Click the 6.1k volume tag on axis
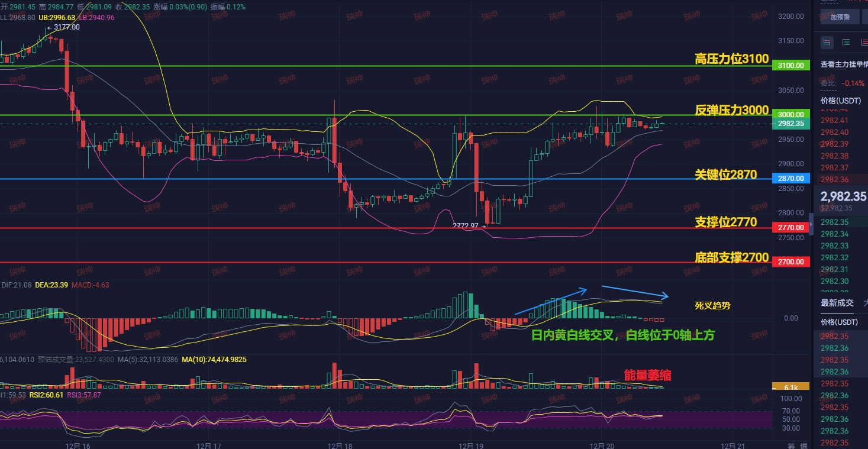Viewport: 868px width, 449px height. click(x=791, y=387)
